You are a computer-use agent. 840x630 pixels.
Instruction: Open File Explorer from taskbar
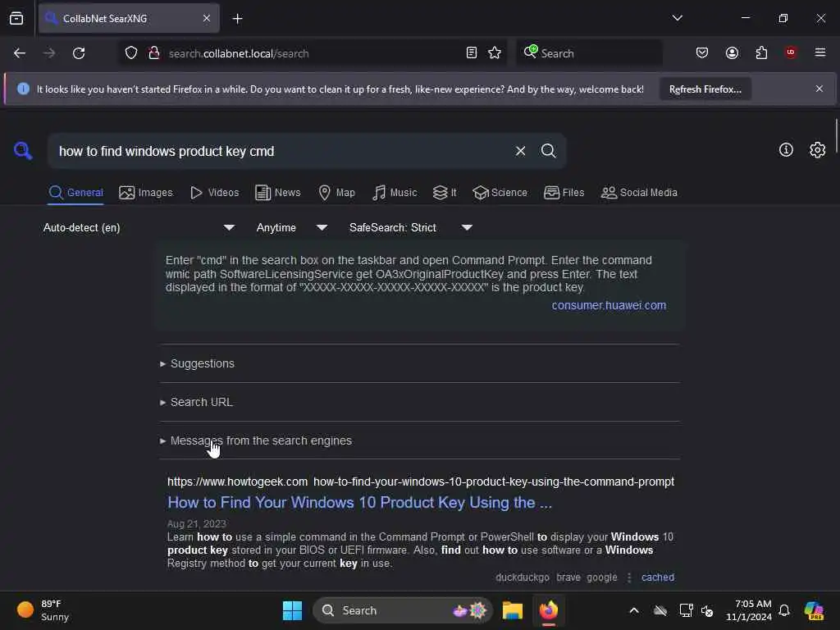click(x=512, y=610)
